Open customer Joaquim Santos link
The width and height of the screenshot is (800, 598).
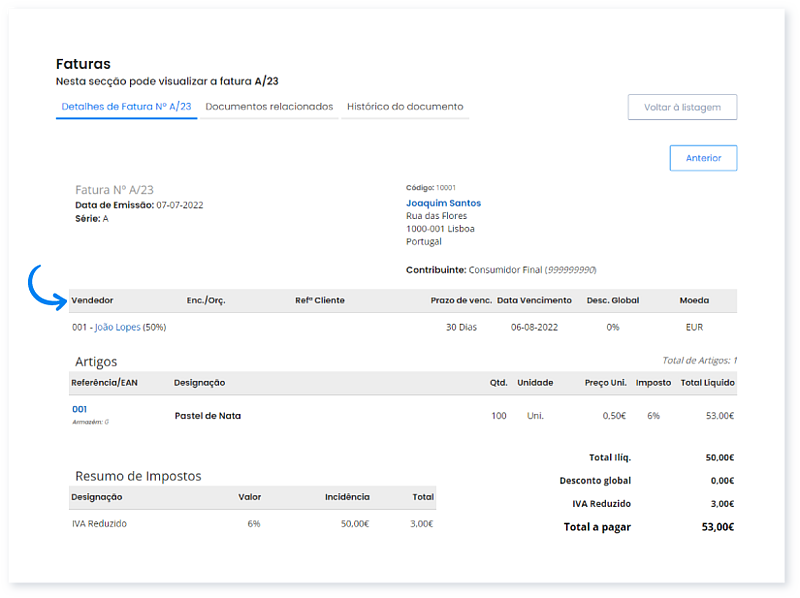pos(443,203)
